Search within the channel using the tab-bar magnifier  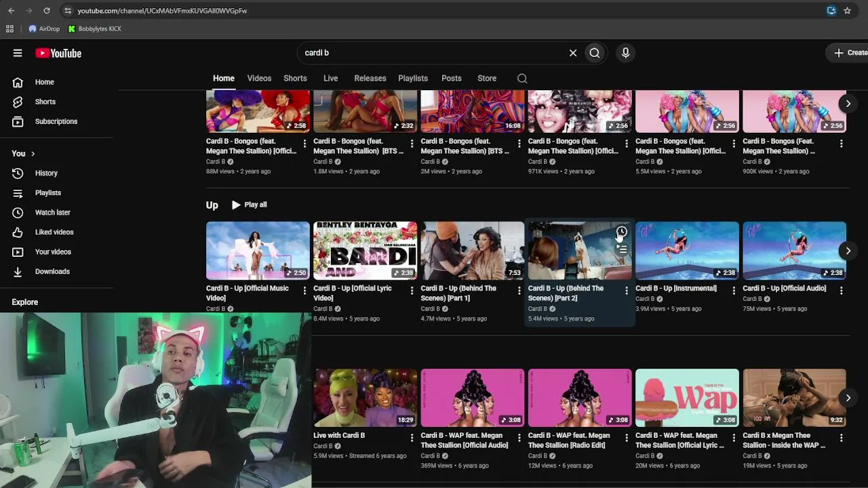click(x=522, y=79)
